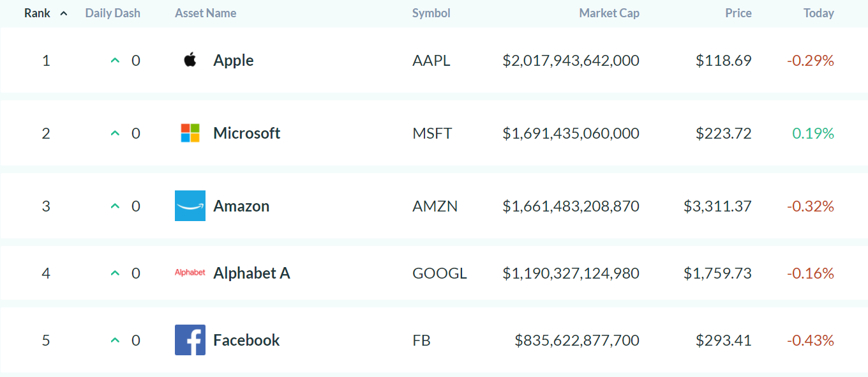
Task: Click the Facebook logo icon
Action: [190, 340]
